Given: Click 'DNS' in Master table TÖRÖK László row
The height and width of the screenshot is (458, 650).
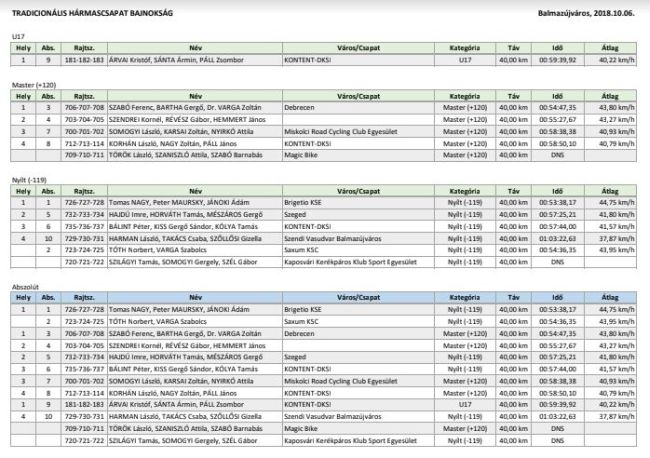Looking at the screenshot, I should [x=558, y=155].
